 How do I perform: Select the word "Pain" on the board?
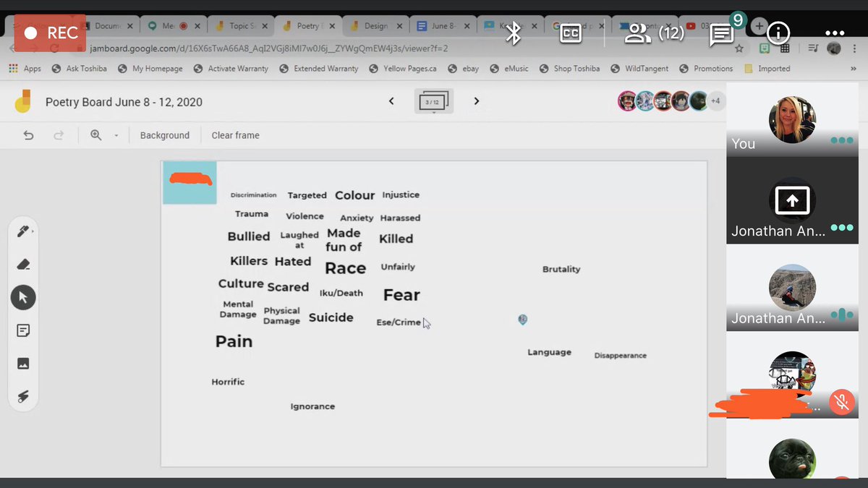pos(234,341)
